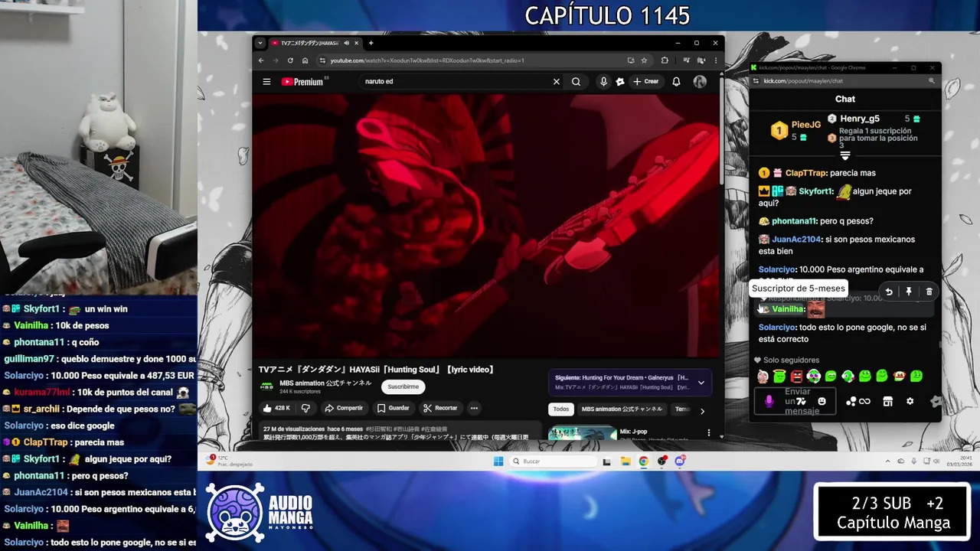This screenshot has width=980, height=551.
Task: Click the purple microphone emote in chat input
Action: 769,401
